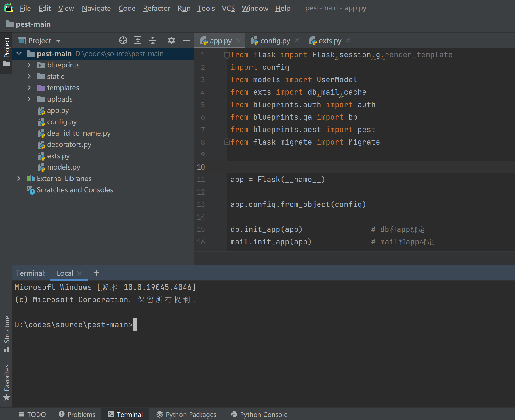This screenshot has width=515, height=420.
Task: Open the Python Console tool window
Action: tap(259, 414)
